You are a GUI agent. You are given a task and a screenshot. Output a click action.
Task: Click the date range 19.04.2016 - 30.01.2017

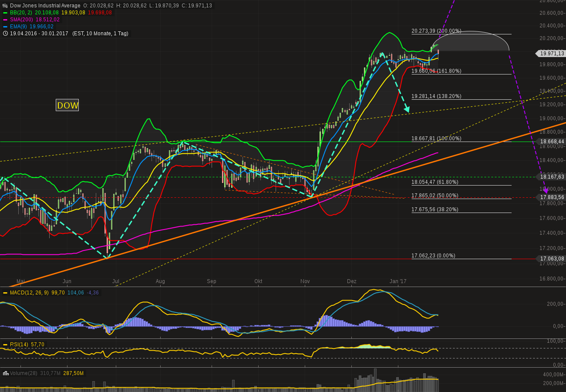click(39, 34)
